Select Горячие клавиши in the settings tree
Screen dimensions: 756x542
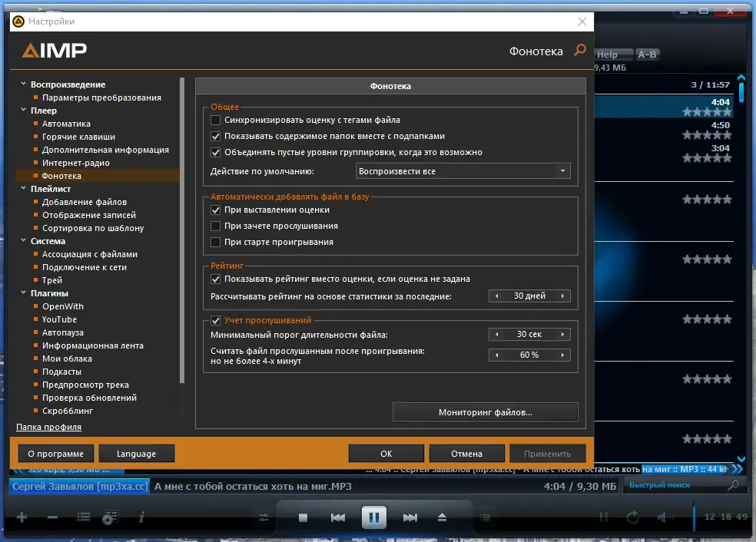(78, 137)
